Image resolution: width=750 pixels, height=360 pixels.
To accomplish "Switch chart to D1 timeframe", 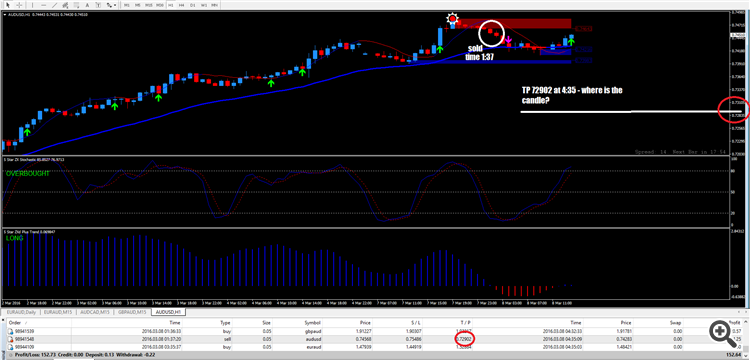I will [x=193, y=5].
